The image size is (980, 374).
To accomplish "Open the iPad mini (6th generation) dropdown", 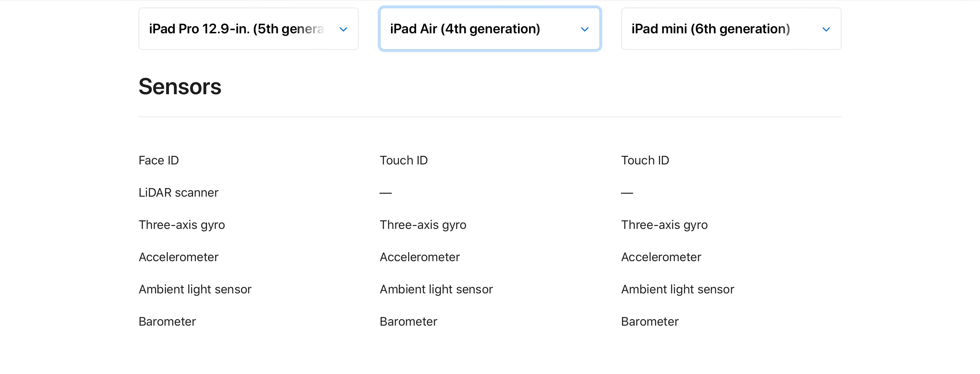I will (x=711, y=29).
